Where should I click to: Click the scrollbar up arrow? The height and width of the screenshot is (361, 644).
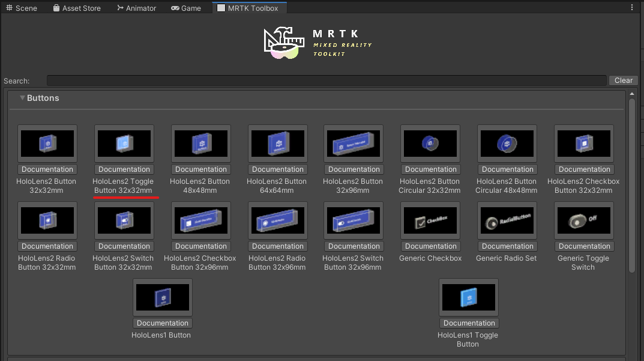coord(632,94)
